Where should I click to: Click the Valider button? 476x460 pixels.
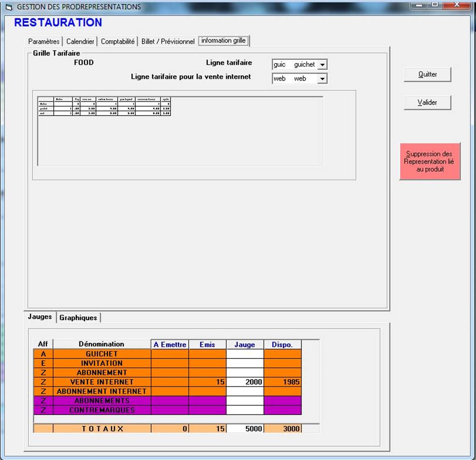(427, 102)
